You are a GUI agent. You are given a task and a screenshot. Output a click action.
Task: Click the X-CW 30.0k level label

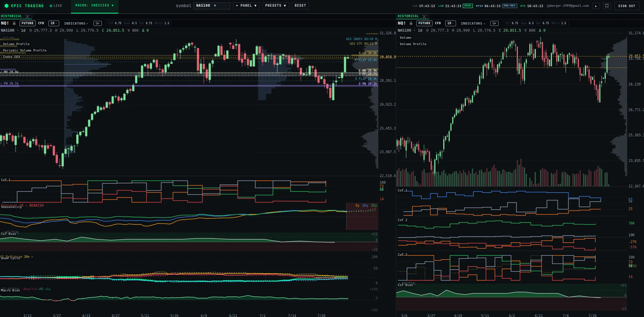(368, 53)
